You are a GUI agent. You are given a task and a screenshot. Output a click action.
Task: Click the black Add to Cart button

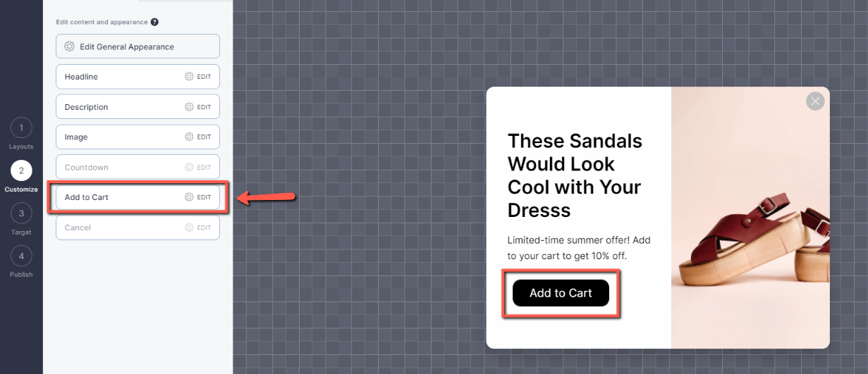coord(561,293)
